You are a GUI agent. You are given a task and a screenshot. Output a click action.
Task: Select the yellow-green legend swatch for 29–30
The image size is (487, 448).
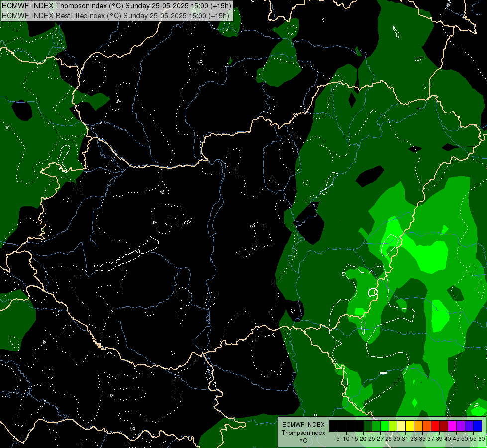393,426
